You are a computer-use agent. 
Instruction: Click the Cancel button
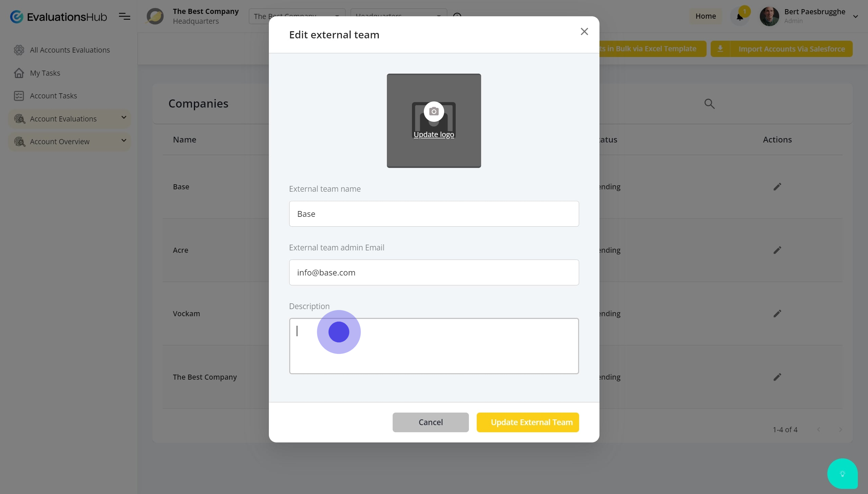[430, 422]
